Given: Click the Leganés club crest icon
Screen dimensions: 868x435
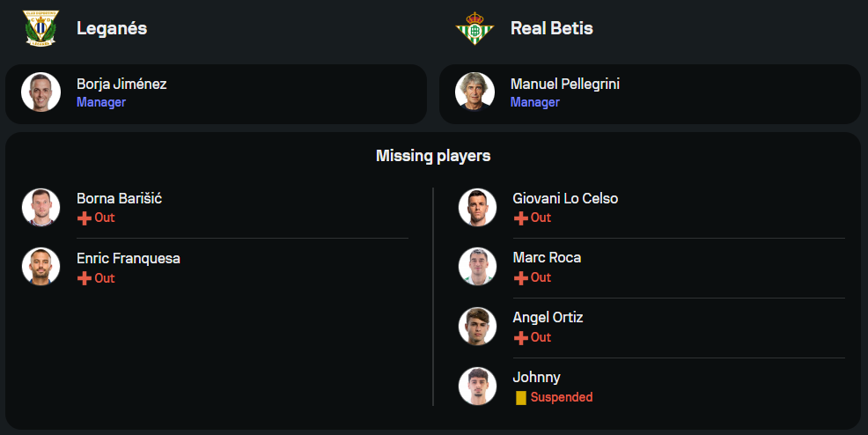Looking at the screenshot, I should (40, 28).
